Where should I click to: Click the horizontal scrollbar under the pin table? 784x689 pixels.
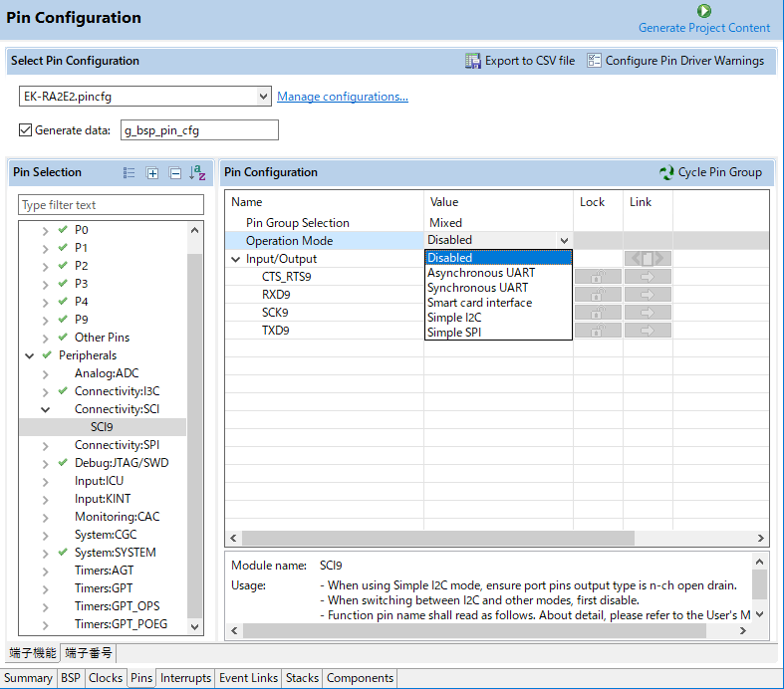coord(437,538)
